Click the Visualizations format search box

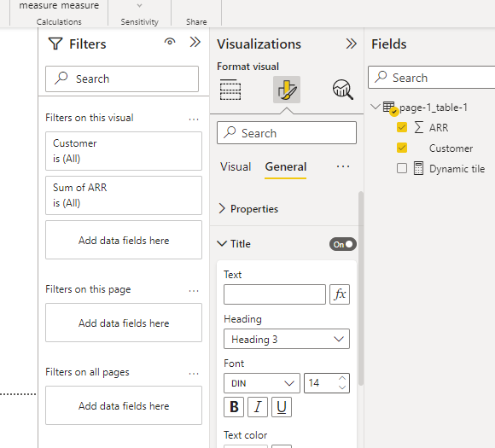tap(287, 133)
